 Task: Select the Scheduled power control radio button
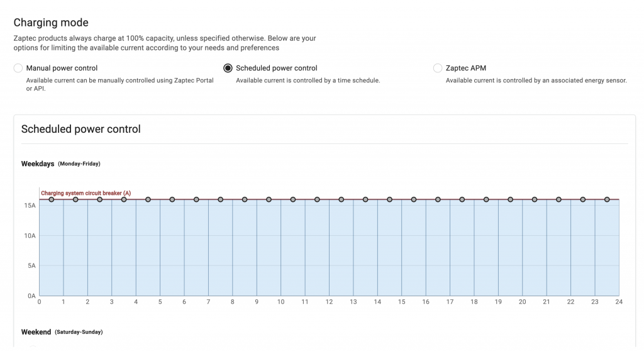(x=228, y=68)
